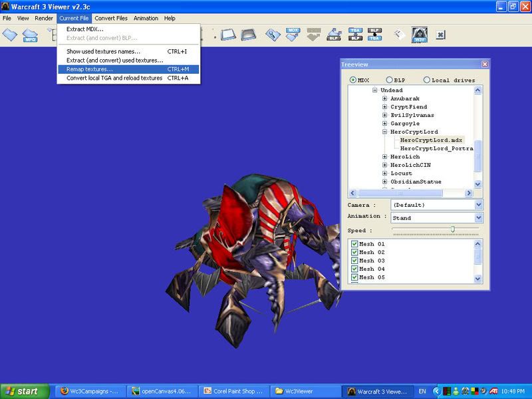Open the File menu

click(x=7, y=19)
